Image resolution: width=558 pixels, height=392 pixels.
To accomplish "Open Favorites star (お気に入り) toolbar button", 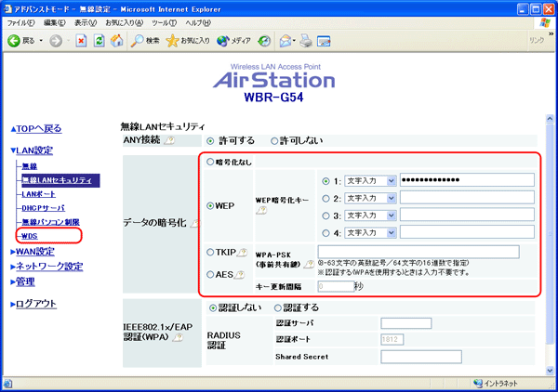I will (x=188, y=41).
